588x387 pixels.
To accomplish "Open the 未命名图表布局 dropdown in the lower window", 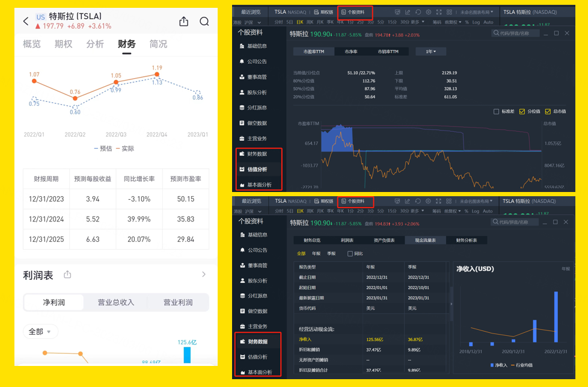I will coord(476,201).
